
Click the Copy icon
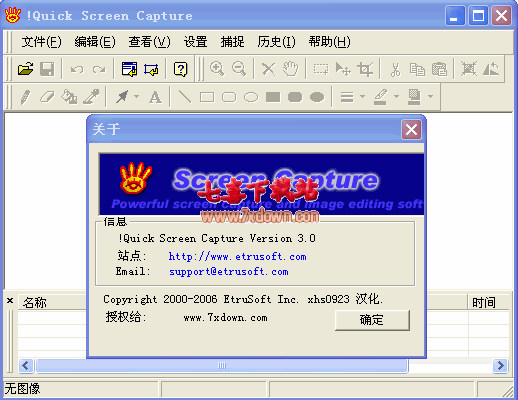pyautogui.click(x=417, y=69)
